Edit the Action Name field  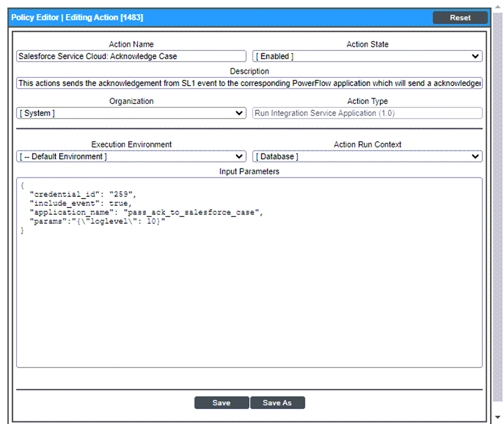131,56
